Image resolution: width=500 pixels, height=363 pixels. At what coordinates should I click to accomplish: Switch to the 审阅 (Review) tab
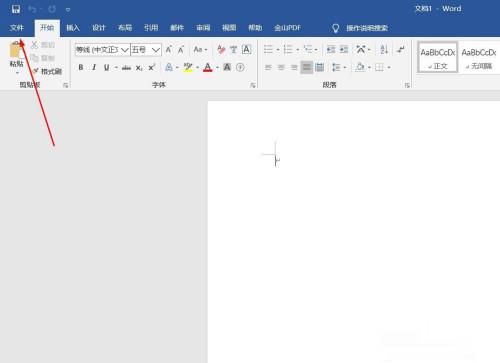click(203, 28)
